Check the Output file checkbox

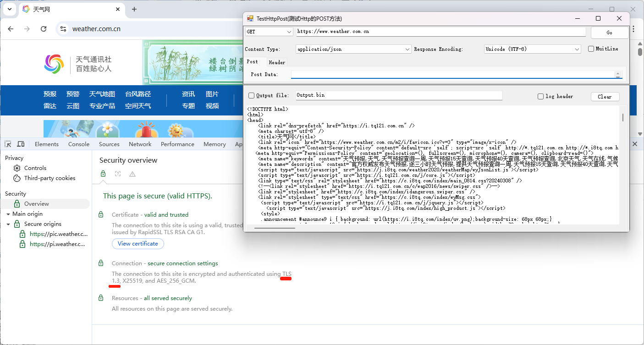point(251,95)
